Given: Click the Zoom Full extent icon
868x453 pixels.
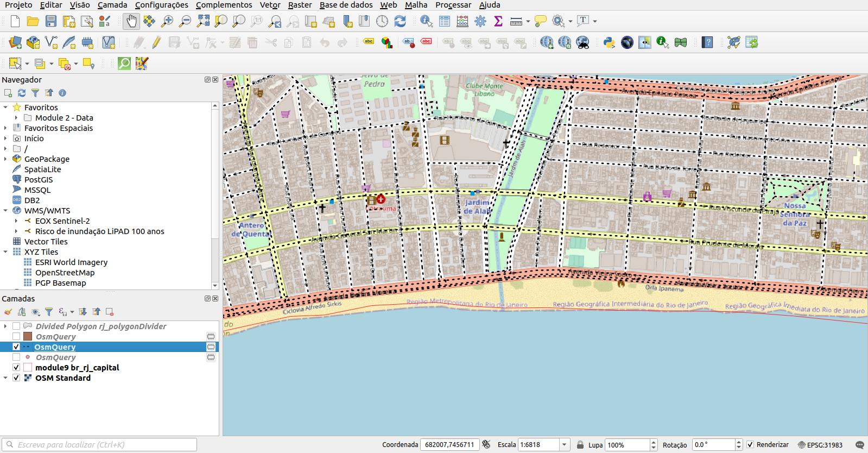Looking at the screenshot, I should pos(203,21).
